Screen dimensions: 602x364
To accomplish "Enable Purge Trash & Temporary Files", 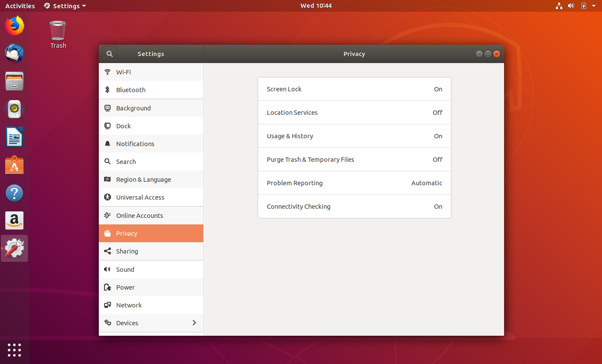I will pyautogui.click(x=354, y=159).
